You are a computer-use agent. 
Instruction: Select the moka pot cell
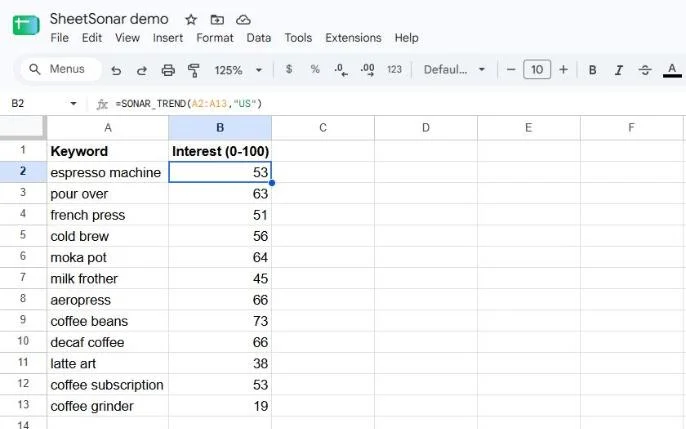click(108, 257)
